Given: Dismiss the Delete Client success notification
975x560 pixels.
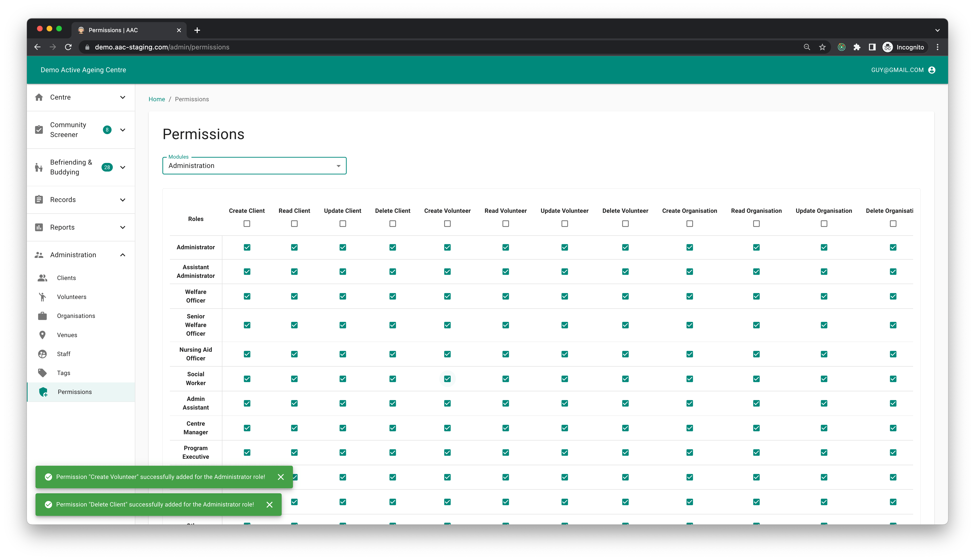Looking at the screenshot, I should [x=269, y=505].
